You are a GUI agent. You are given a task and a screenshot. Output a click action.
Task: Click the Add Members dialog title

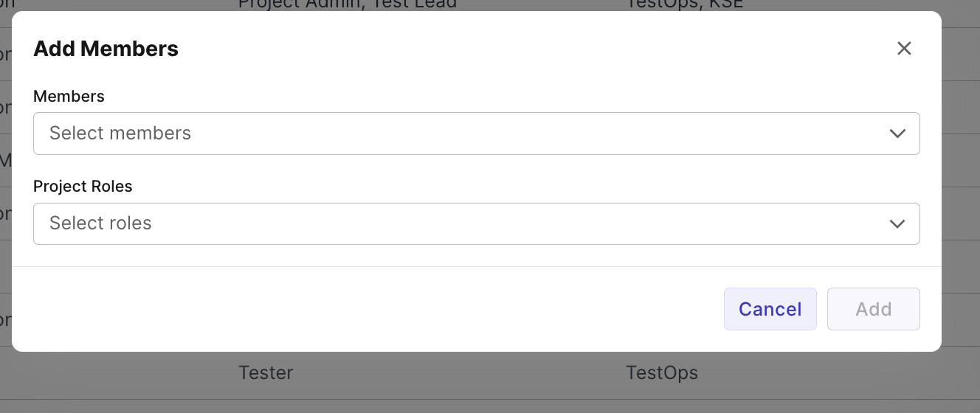pos(106,49)
